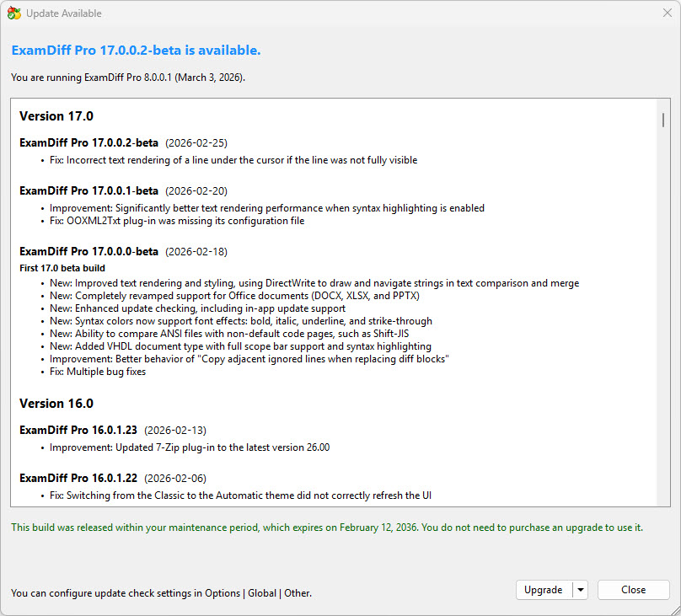Click 'New: Syntax colors now support font effects' entry

[x=241, y=321]
